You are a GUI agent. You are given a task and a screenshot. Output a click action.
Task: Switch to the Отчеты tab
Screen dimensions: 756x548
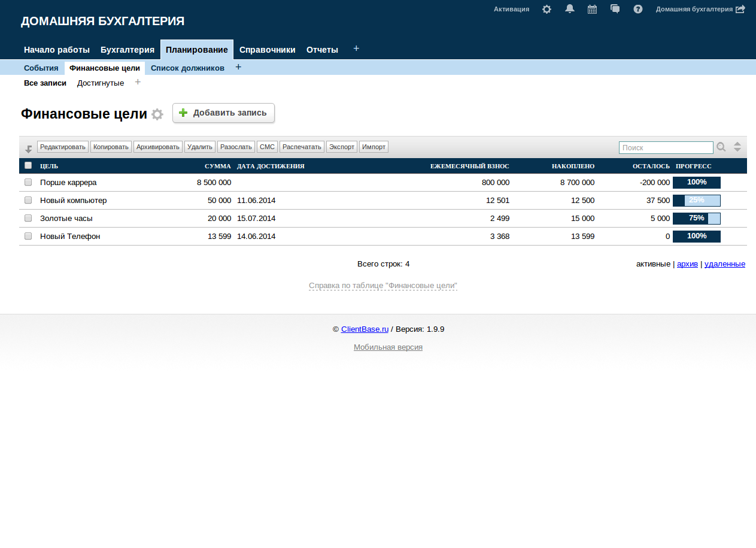click(322, 50)
